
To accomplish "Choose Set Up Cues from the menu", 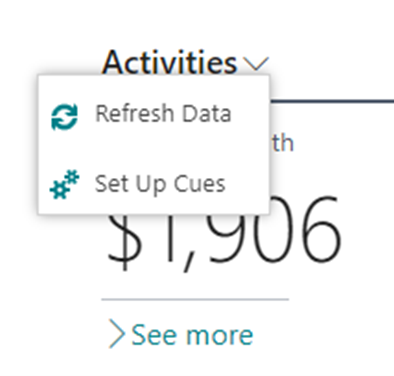I will pyautogui.click(x=153, y=183).
